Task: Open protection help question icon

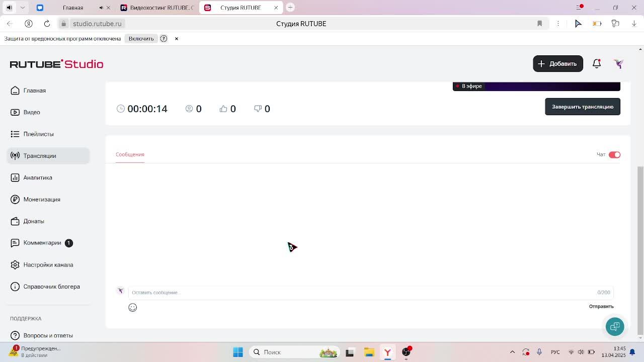Action: point(164,39)
